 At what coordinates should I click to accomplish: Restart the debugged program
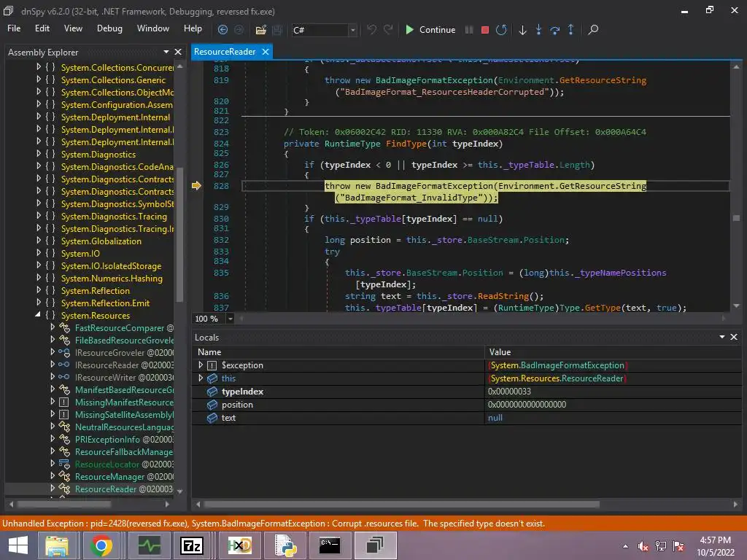[x=501, y=30]
